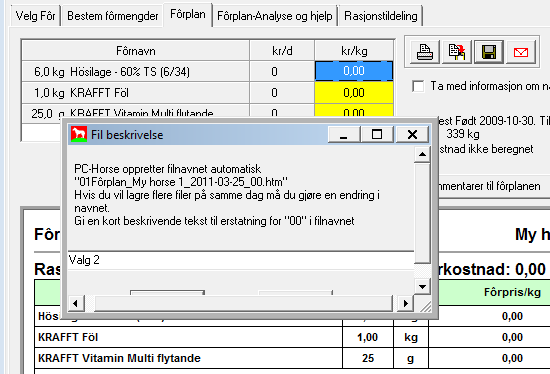Click the dialog's scroll up arrow

click(422, 154)
